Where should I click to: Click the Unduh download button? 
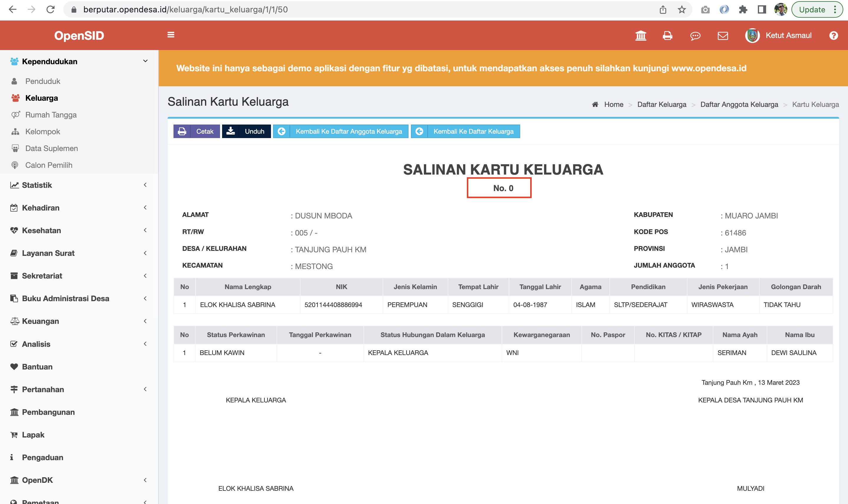tap(247, 131)
